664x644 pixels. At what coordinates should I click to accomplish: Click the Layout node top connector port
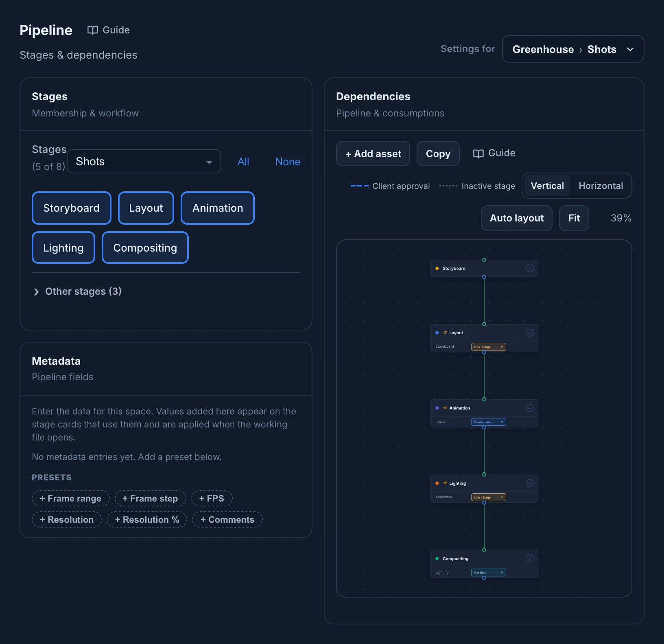(484, 324)
